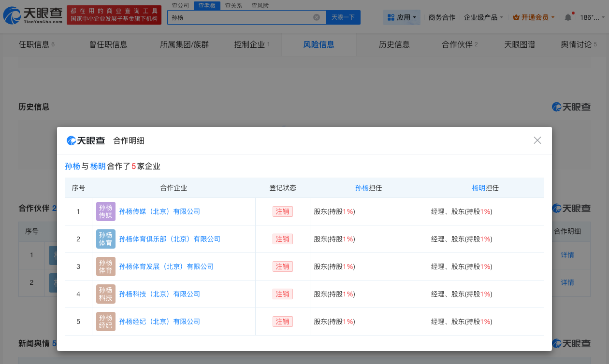This screenshot has width=609, height=364.
Task: Clear the search field with the X icon
Action: [317, 17]
